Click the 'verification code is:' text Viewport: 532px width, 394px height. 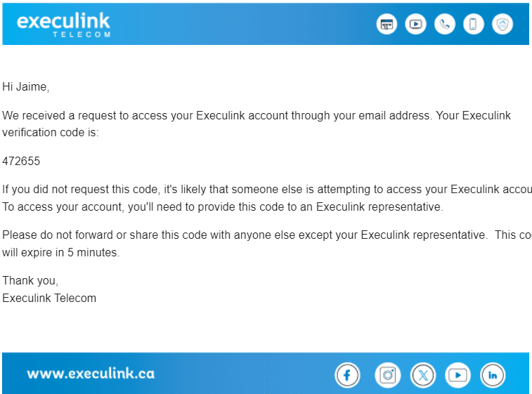[x=51, y=132]
